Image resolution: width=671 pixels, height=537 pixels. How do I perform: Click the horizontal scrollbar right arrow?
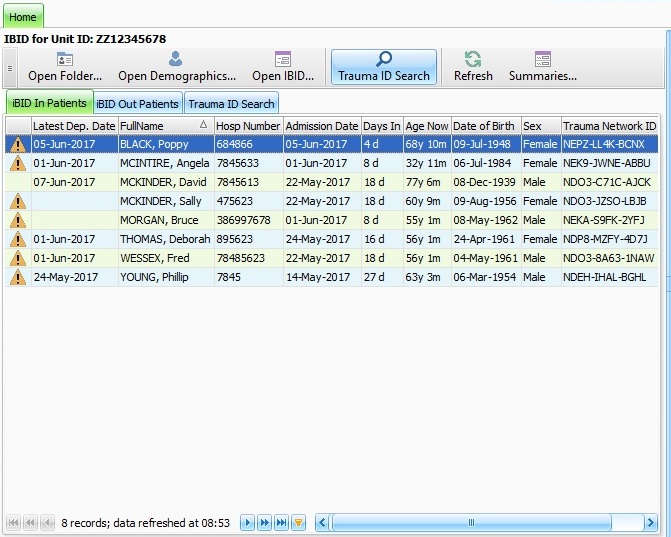651,522
